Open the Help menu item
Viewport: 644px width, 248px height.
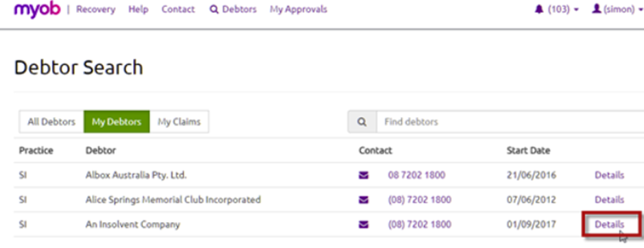click(138, 10)
